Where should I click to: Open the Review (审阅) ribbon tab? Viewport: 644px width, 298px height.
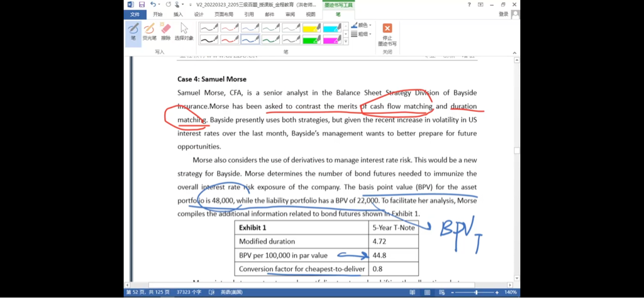(290, 14)
